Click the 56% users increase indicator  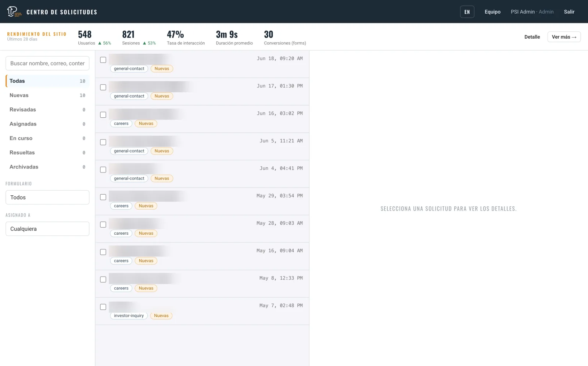pos(105,43)
